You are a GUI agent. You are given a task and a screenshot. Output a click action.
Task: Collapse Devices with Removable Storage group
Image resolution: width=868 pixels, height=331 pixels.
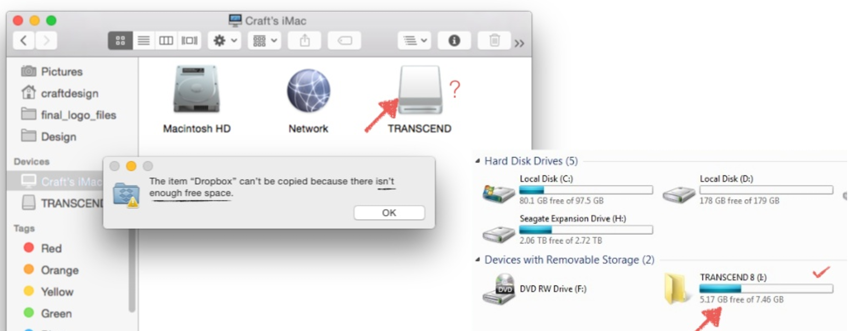(x=478, y=259)
